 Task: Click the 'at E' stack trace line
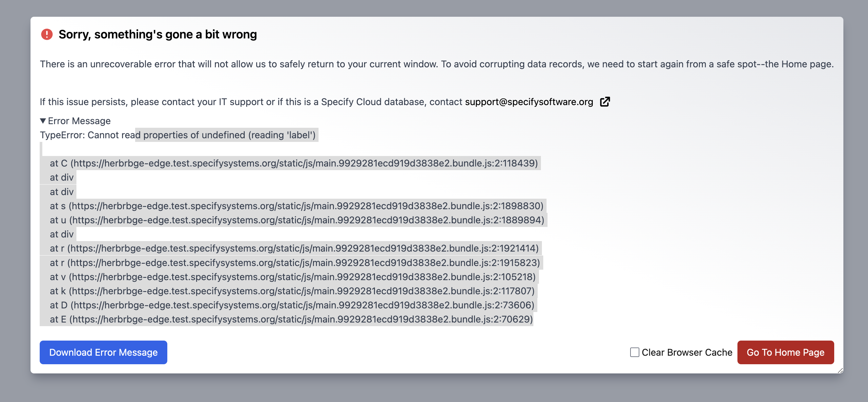tap(292, 319)
